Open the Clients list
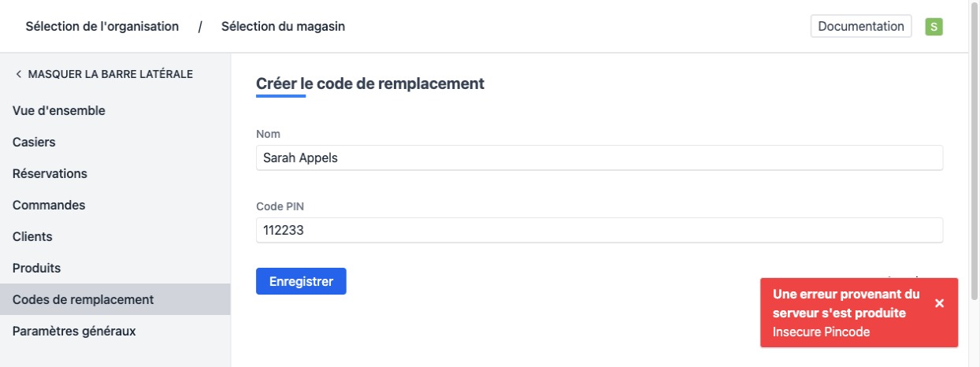Image resolution: width=980 pixels, height=367 pixels. 32,236
